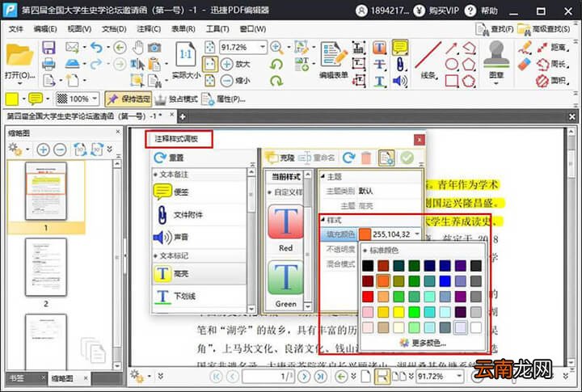
Task: Open the zoom percentage 91.72% dropdown in toolbar
Action: click(x=263, y=47)
